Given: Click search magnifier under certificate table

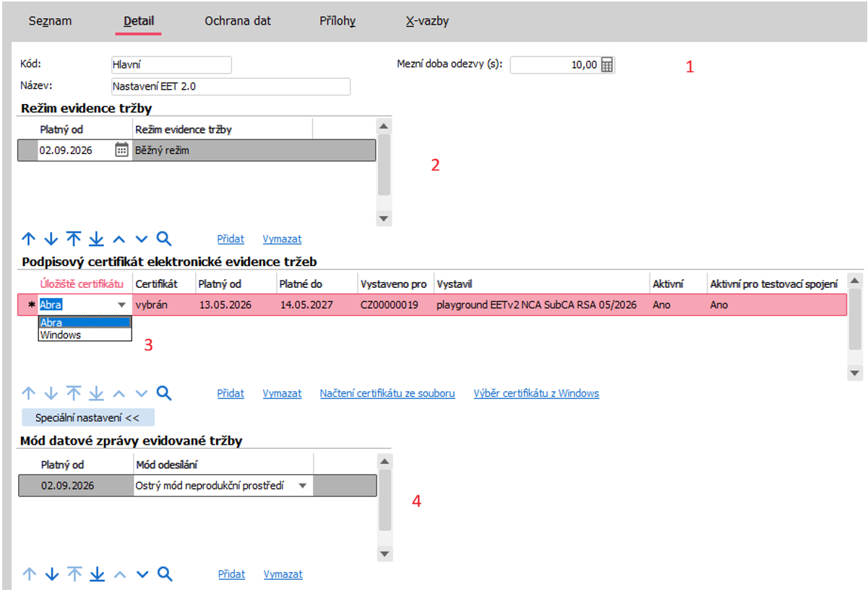Looking at the screenshot, I should tap(164, 393).
